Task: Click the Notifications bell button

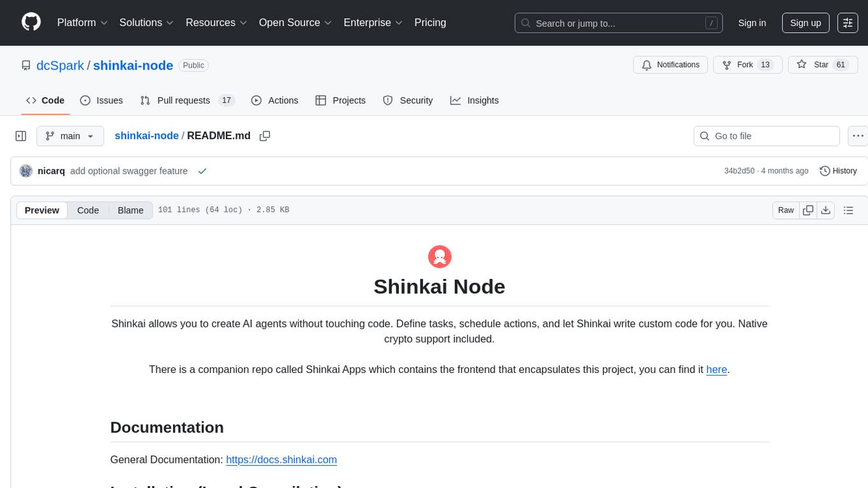Action: point(671,65)
